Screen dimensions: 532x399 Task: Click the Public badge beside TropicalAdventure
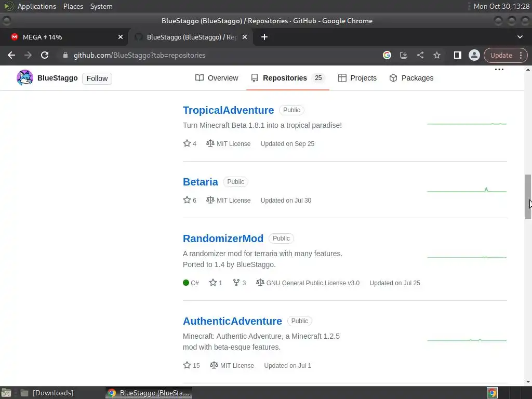coord(291,110)
